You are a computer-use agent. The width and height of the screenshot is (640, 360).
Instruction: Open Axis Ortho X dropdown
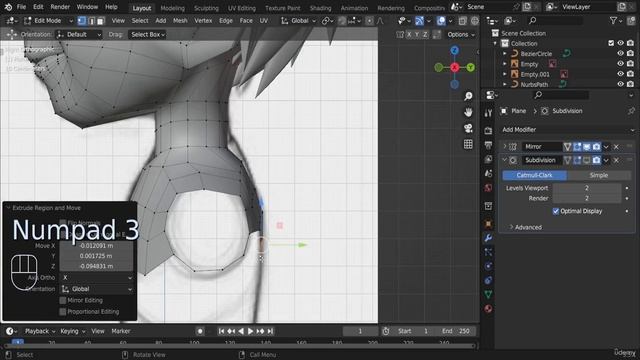tap(96, 278)
